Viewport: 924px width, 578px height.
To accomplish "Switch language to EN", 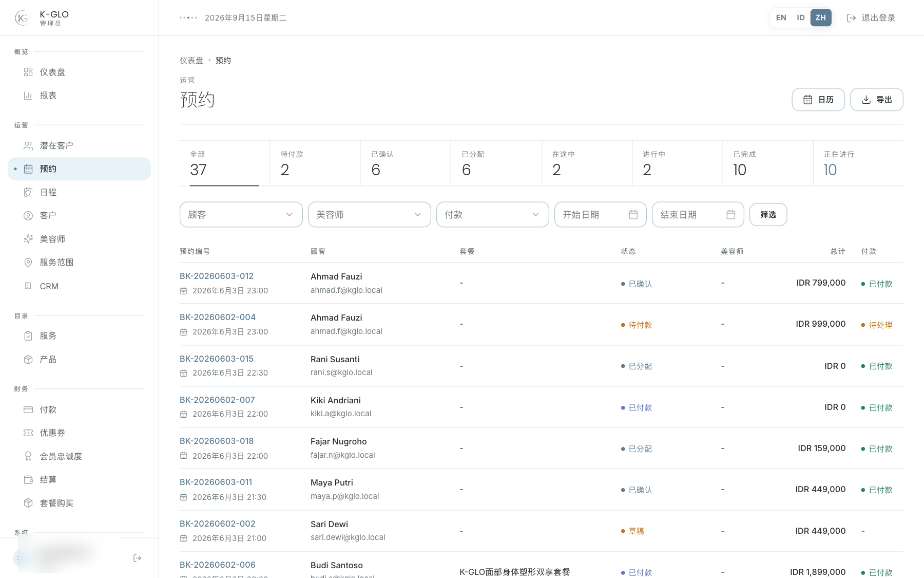I will [x=781, y=17].
